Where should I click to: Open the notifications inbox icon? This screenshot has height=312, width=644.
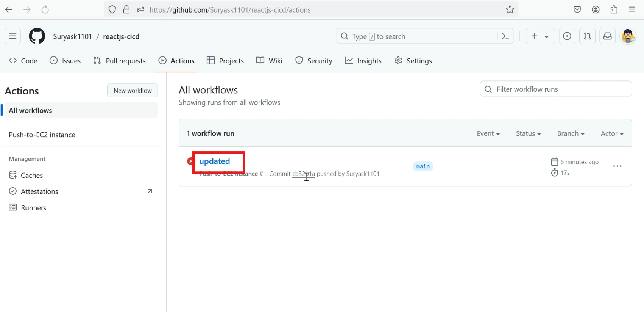pos(607,36)
